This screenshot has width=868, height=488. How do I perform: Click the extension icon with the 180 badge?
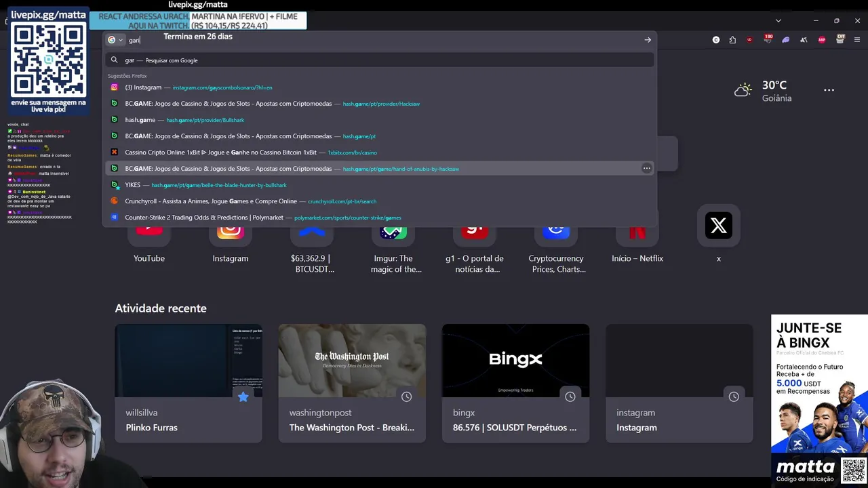click(x=768, y=39)
